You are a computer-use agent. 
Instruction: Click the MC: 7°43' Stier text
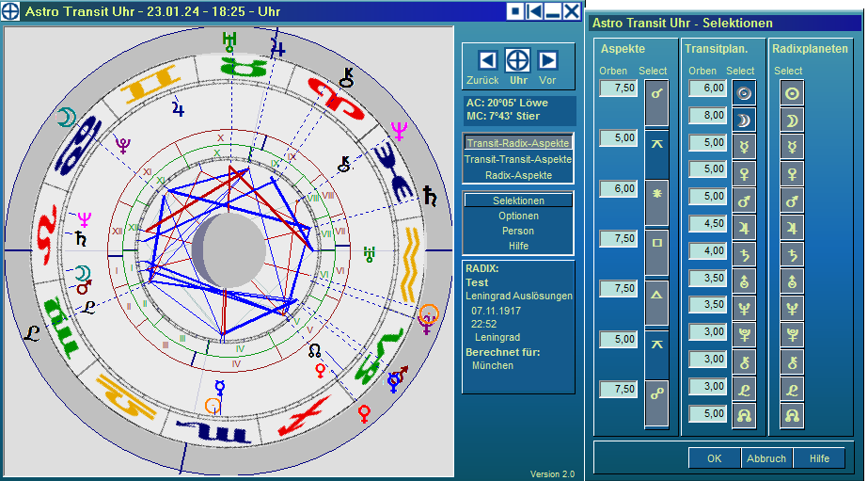(502, 117)
